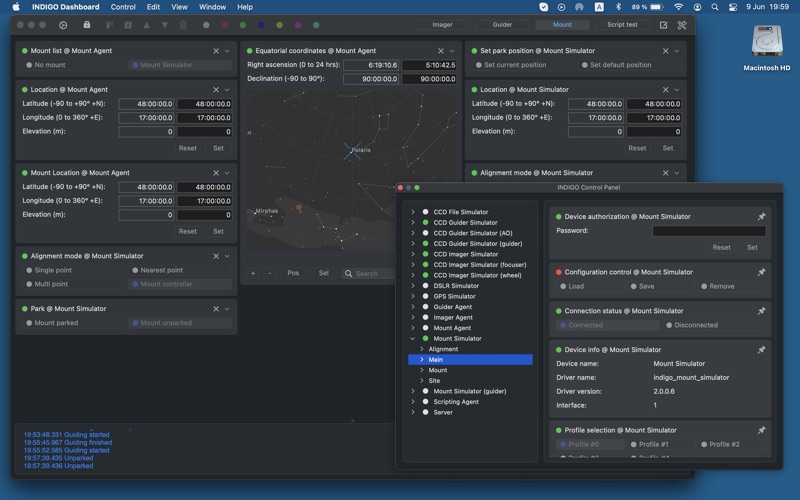
Task: Click the Save configuration button
Action: coord(661,286)
